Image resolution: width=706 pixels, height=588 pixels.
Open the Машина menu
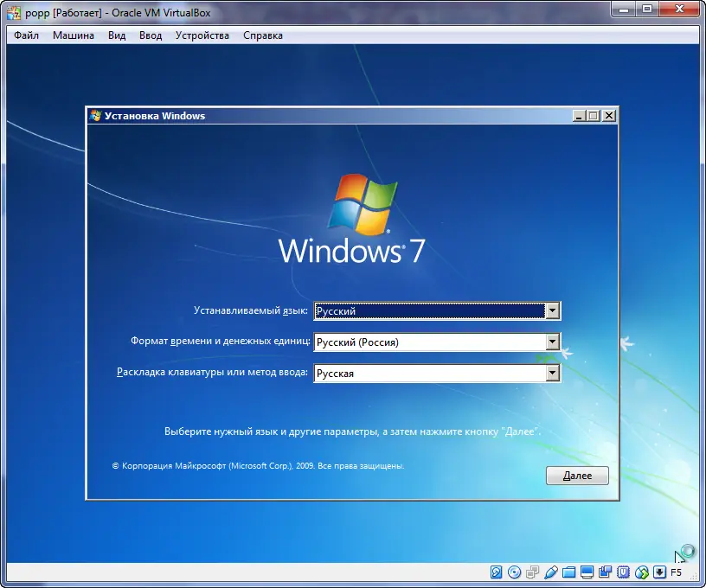coord(74,35)
